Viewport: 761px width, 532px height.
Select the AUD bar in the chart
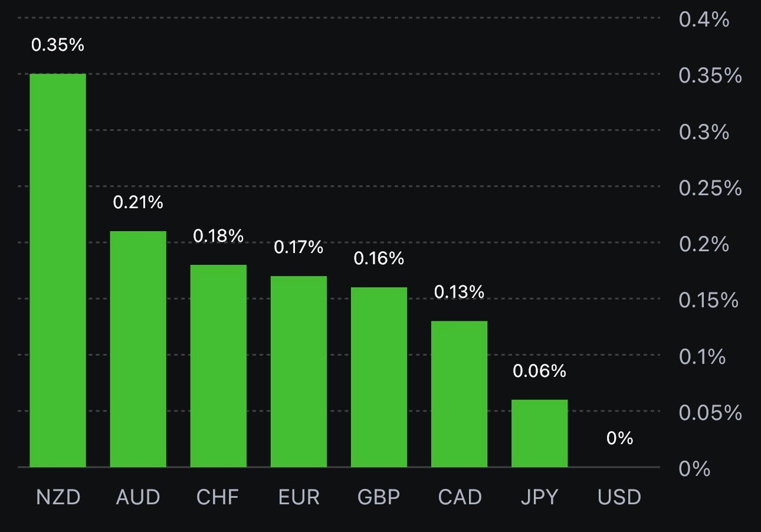pyautogui.click(x=138, y=349)
